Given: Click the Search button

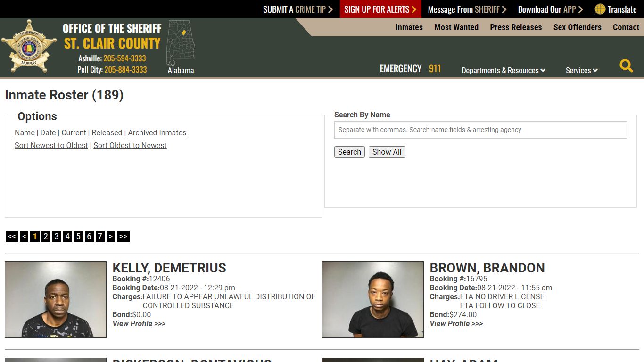Looking at the screenshot, I should pos(349,152).
